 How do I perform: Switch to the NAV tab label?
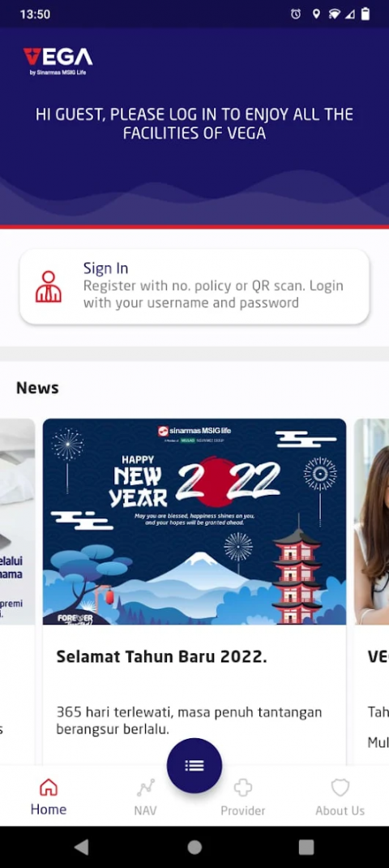click(146, 810)
